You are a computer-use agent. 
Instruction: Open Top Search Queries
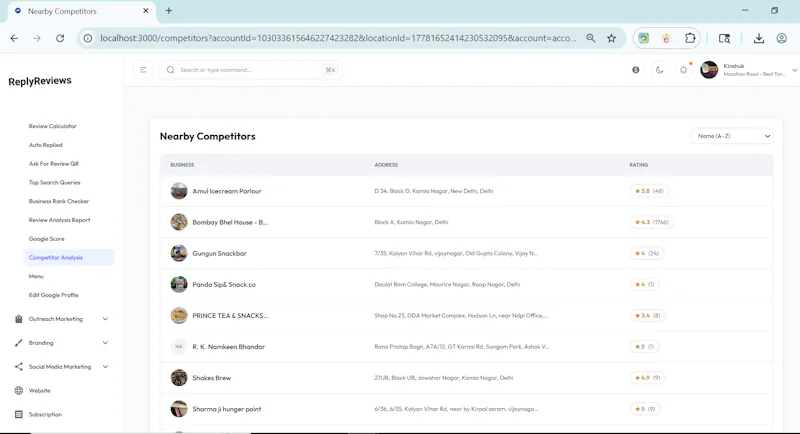coord(55,183)
